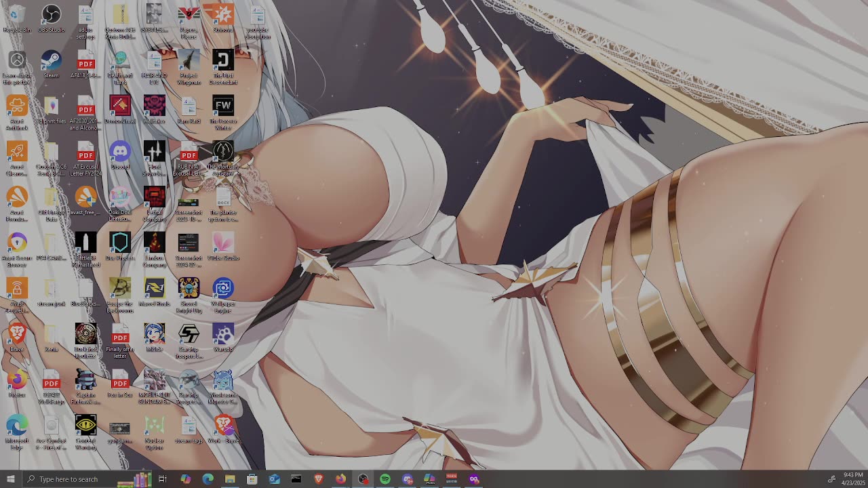Select the Hunt Showdown shortcut
The height and width of the screenshot is (488, 868).
coord(154,159)
